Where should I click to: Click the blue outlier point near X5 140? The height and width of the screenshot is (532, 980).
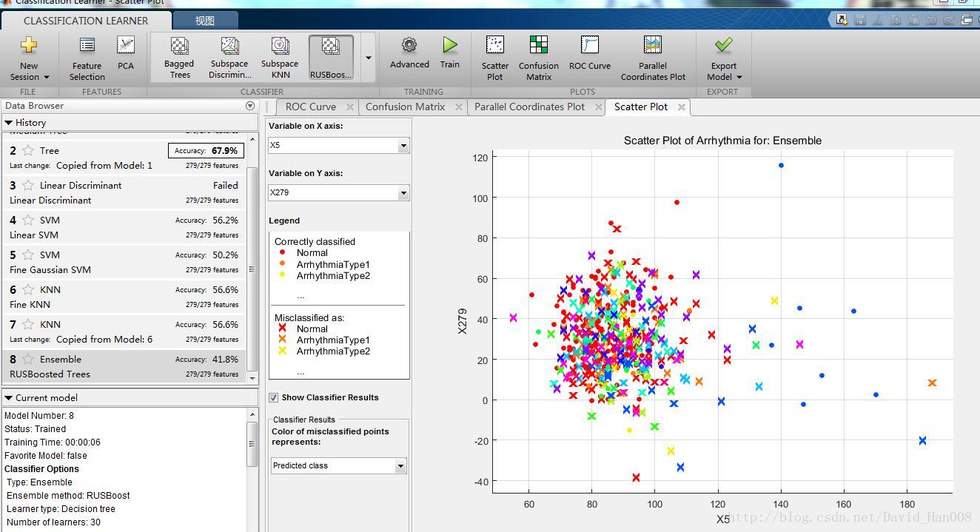pyautogui.click(x=781, y=166)
